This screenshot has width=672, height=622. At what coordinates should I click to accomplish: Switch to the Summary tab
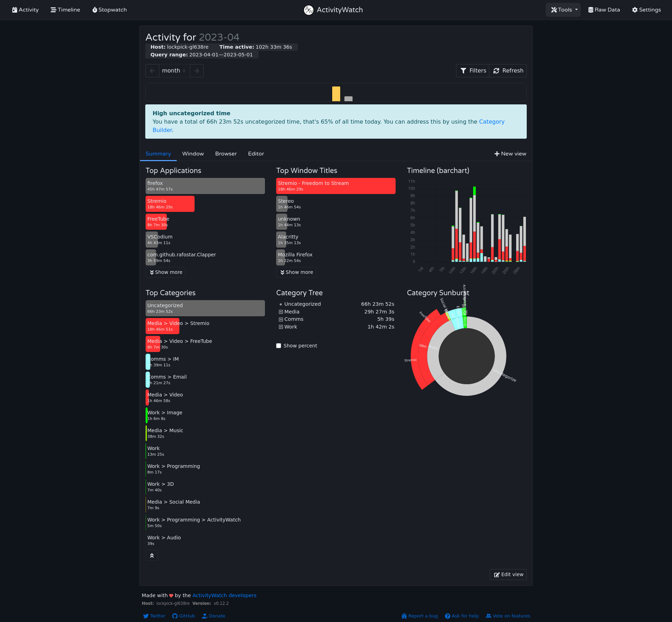[x=158, y=154]
